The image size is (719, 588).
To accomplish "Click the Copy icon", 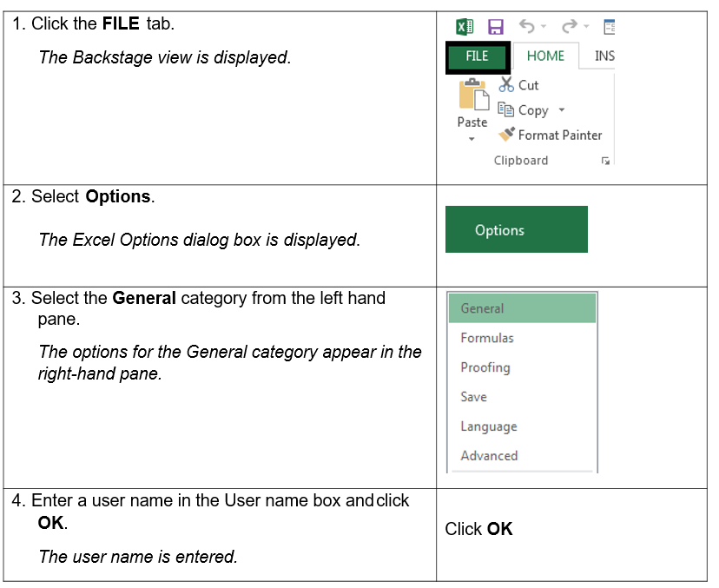I will point(506,110).
